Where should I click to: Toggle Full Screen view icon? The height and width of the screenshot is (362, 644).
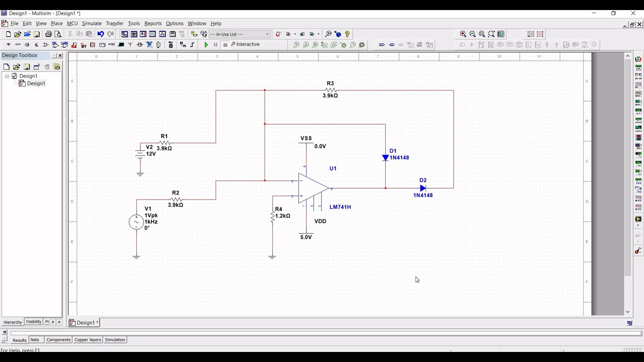click(501, 34)
